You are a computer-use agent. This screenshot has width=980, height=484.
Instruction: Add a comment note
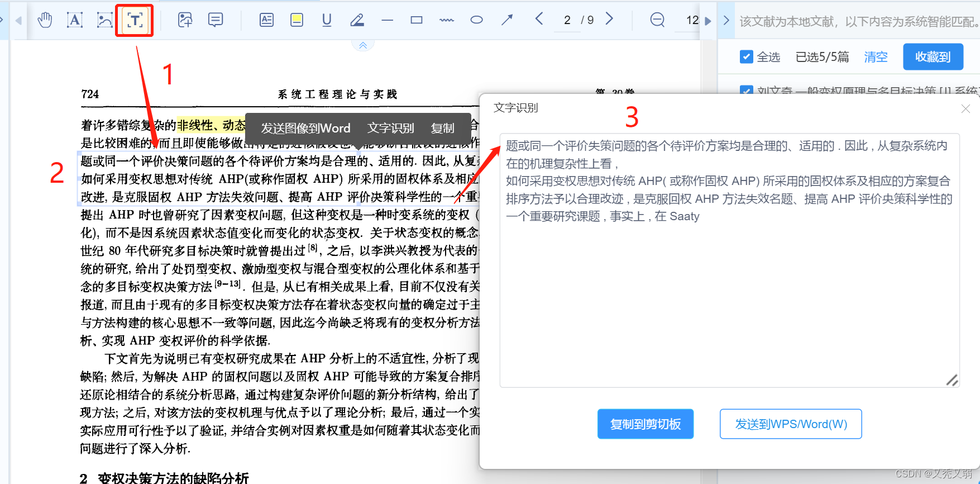(215, 20)
